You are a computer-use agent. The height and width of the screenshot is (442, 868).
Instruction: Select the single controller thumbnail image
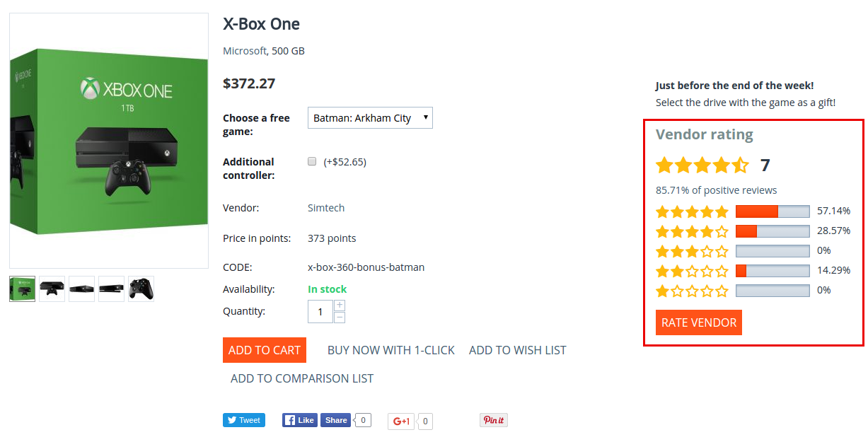point(141,289)
